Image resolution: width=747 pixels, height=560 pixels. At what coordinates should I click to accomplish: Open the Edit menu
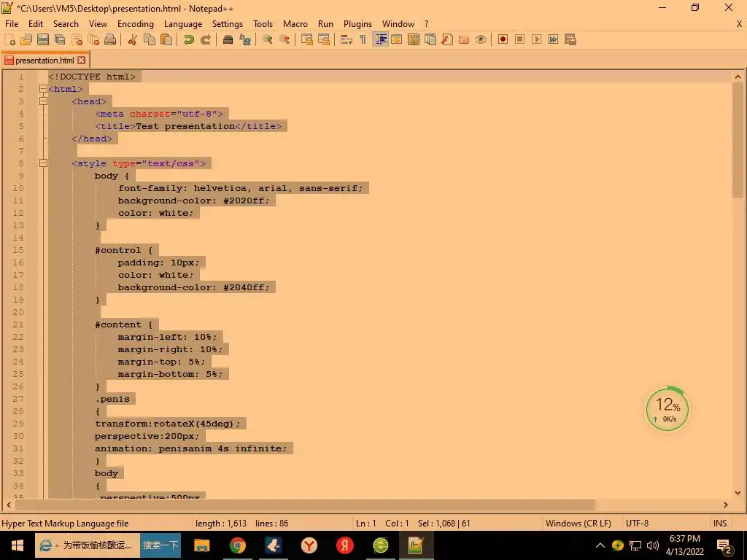[x=36, y=24]
